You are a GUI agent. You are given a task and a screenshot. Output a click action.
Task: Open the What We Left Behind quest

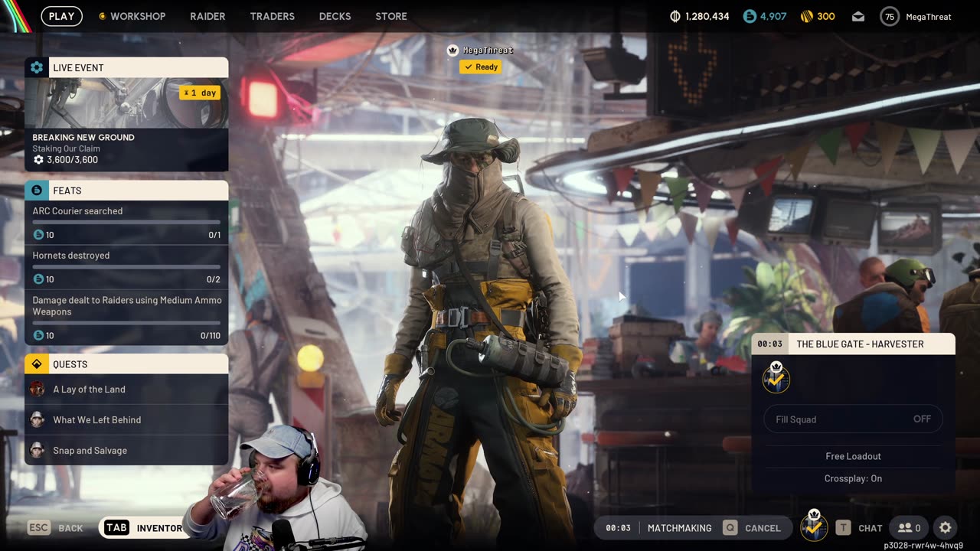126,419
